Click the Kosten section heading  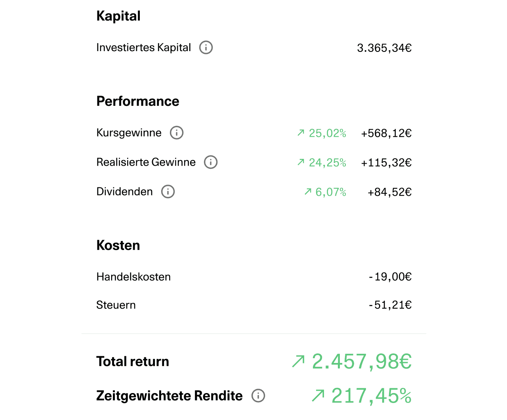(x=118, y=245)
